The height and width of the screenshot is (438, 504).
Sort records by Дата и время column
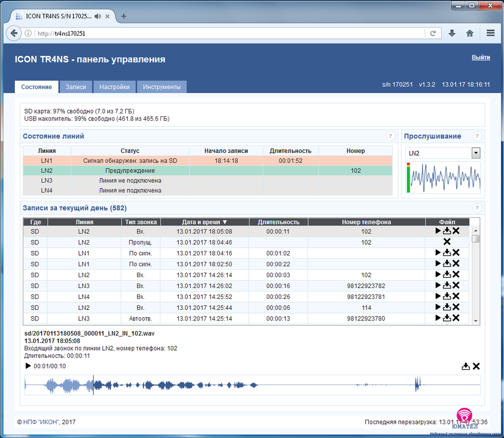point(205,222)
